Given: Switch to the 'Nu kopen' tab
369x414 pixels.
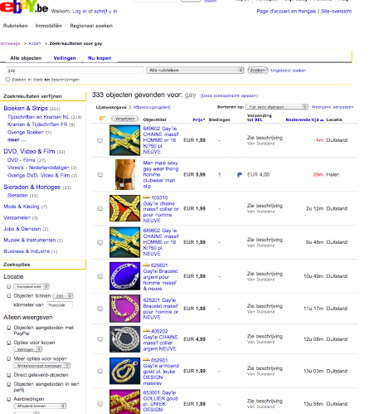Looking at the screenshot, I should click(99, 58).
